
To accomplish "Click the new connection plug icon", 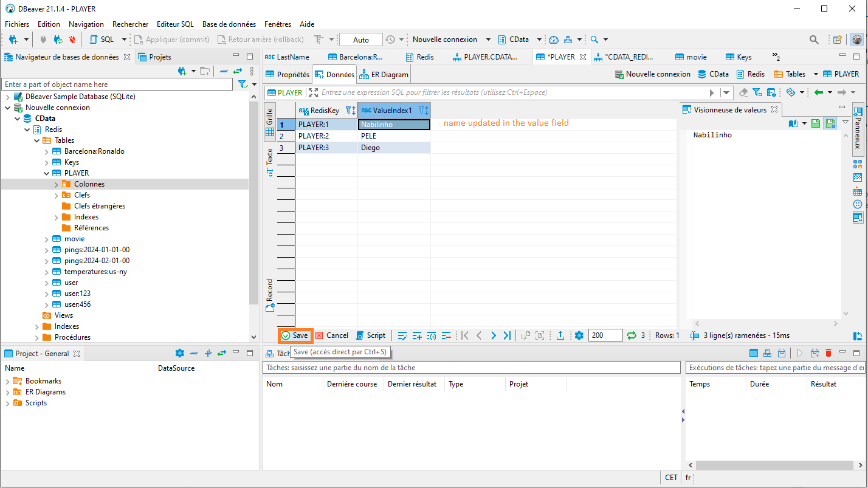I will click(x=13, y=40).
